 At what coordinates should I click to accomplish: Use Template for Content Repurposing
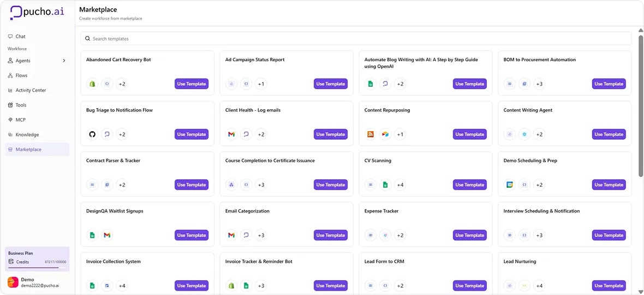pos(470,134)
